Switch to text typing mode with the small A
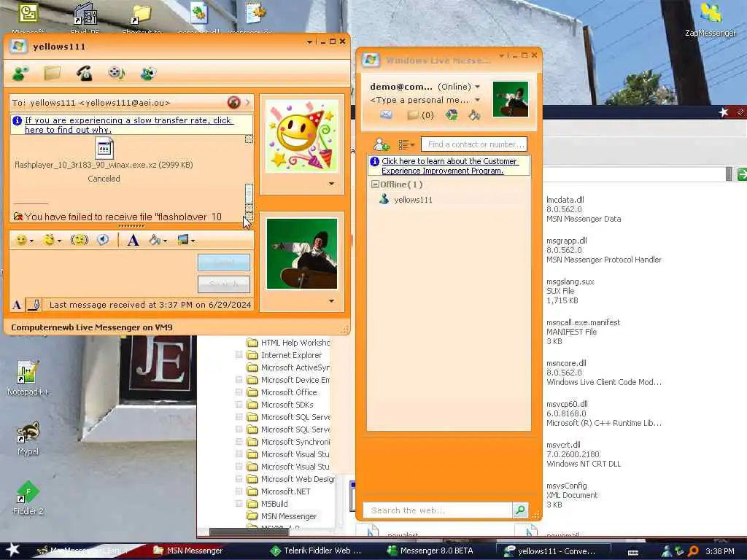Image resolution: width=747 pixels, height=560 pixels. 17,305
